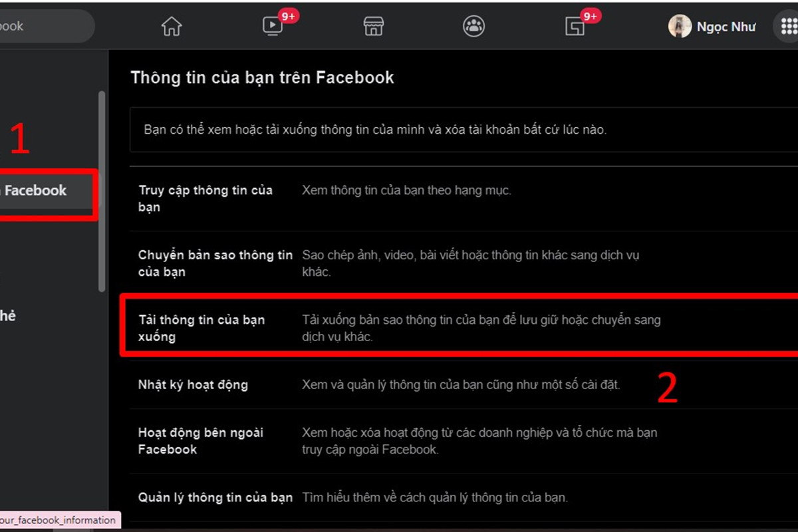Open the Marketplace storefront icon
The image size is (798, 532).
click(x=374, y=26)
